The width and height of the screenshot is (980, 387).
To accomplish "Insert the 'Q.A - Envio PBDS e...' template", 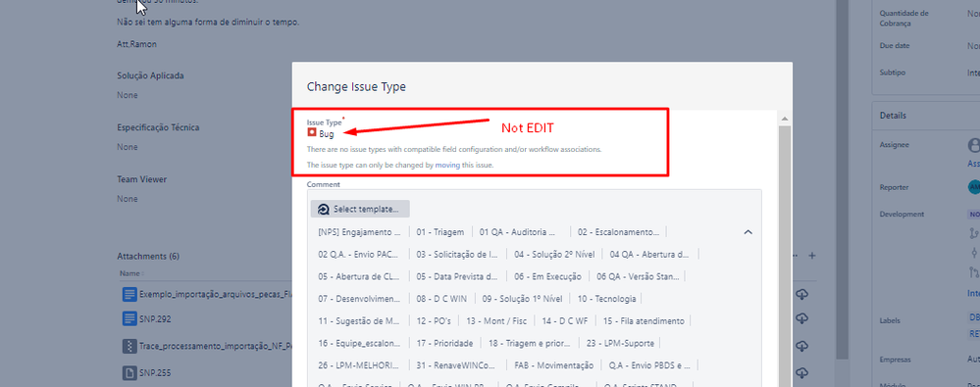I will coord(650,365).
